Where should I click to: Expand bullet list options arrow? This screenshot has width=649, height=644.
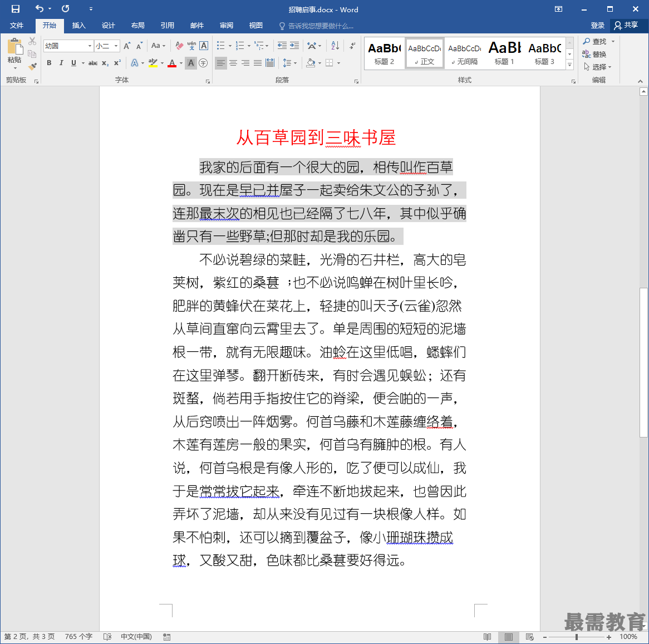pyautogui.click(x=230, y=46)
